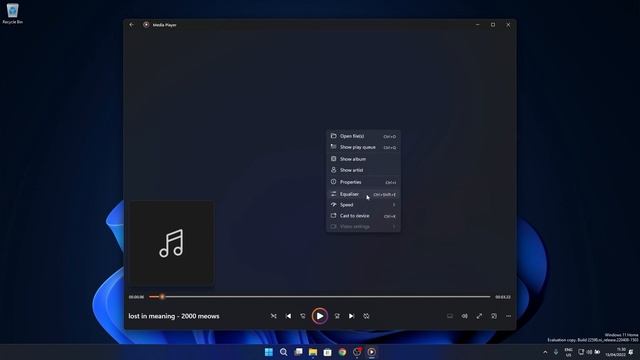Click the microphone tray icon

[x=556, y=352]
